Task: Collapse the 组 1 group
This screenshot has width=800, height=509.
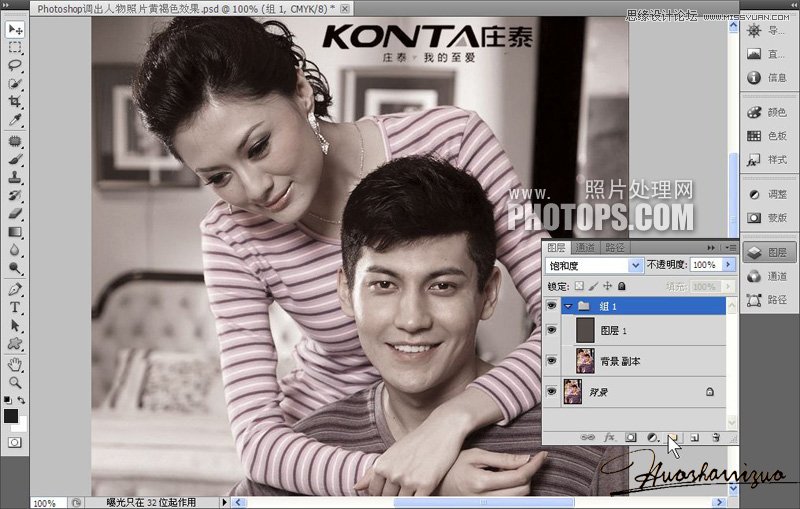Action: point(568,307)
